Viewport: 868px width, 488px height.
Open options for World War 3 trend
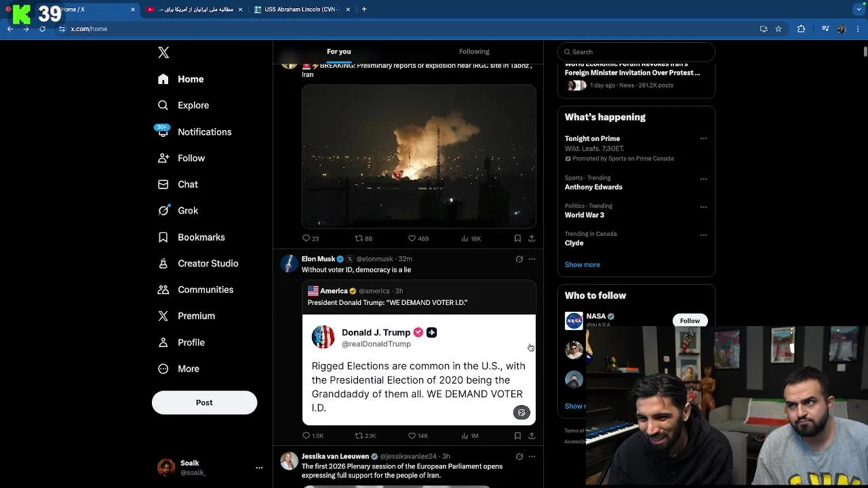pyautogui.click(x=703, y=207)
